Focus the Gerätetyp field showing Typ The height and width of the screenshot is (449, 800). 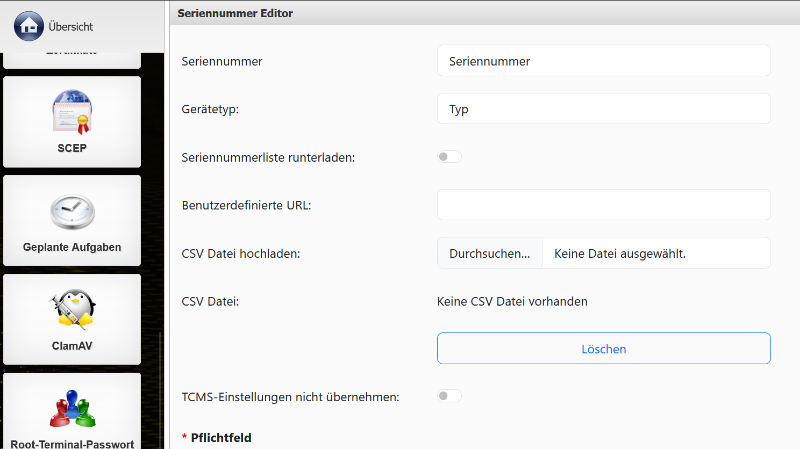[x=603, y=109]
